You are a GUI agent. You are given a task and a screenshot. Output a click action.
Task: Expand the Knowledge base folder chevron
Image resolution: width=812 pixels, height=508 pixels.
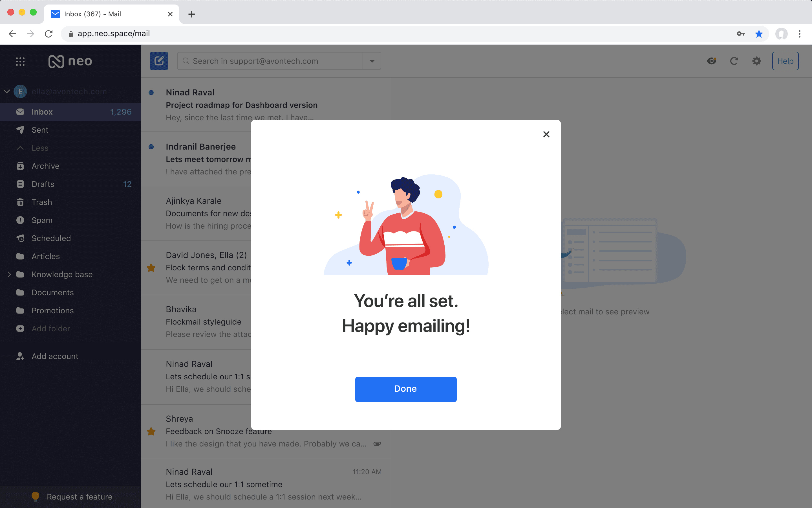click(9, 274)
